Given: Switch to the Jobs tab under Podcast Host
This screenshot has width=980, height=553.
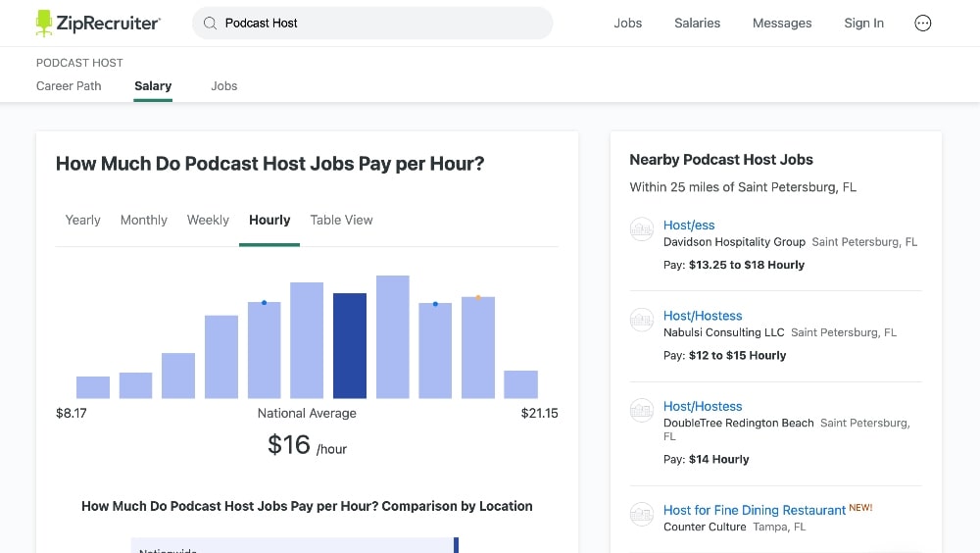Looking at the screenshot, I should (223, 85).
